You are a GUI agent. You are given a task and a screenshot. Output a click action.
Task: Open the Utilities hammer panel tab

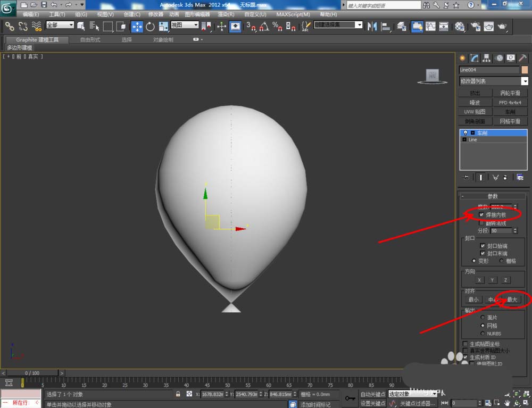523,58
